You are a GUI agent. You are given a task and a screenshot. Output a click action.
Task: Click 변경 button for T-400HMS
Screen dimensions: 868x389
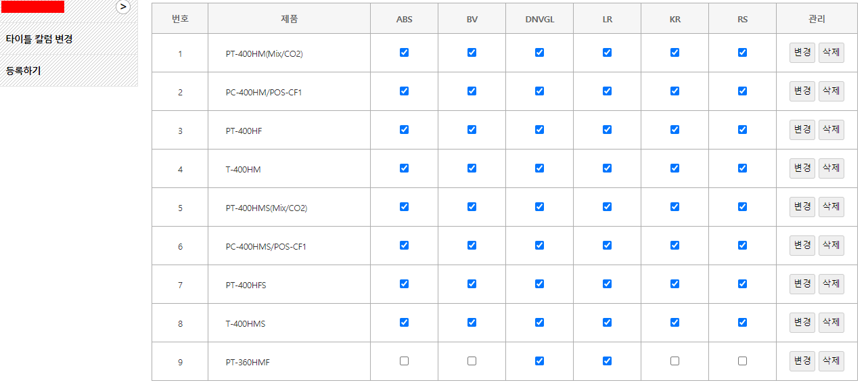point(802,323)
